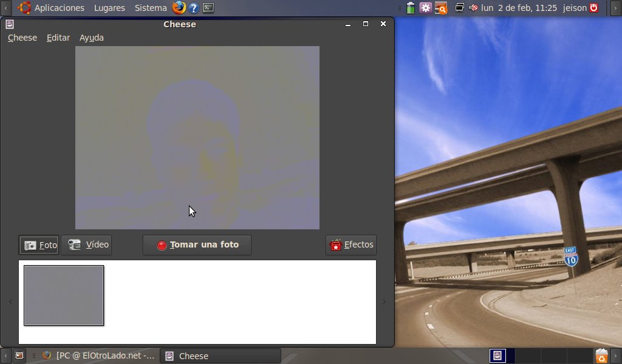Click the webcam live preview area
The height and width of the screenshot is (364, 622).
(197, 138)
